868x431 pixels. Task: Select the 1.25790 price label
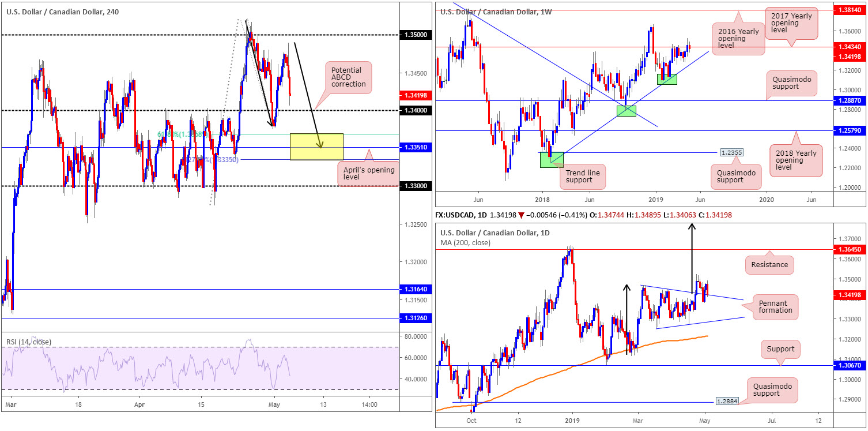[849, 130]
